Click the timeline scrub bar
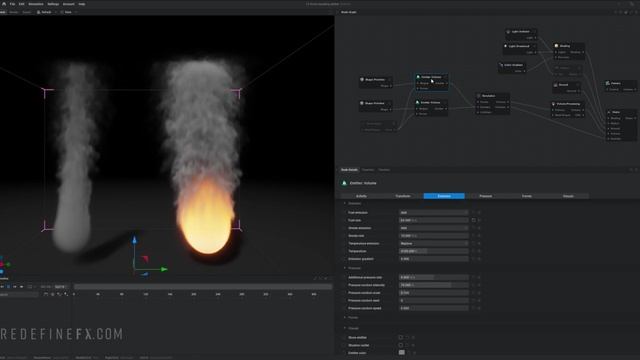The image size is (640, 360). (203, 287)
